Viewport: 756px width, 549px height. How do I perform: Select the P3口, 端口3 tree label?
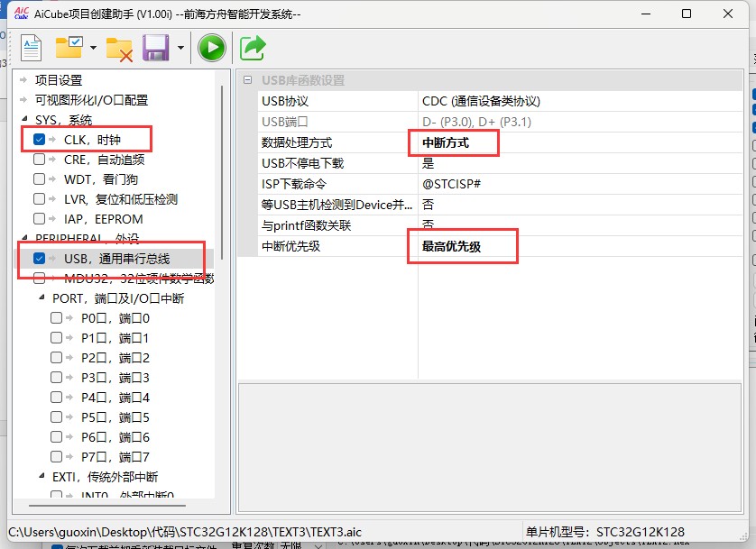pos(115,377)
